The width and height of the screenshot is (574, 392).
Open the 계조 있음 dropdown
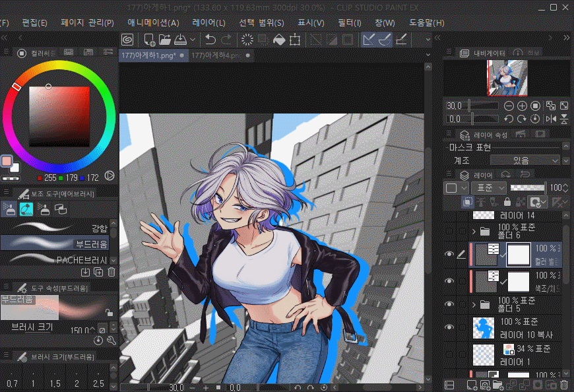pos(525,160)
